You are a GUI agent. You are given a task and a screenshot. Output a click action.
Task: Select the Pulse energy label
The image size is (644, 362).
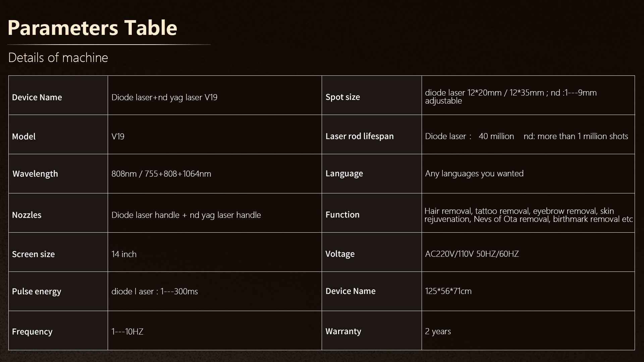[x=37, y=291]
